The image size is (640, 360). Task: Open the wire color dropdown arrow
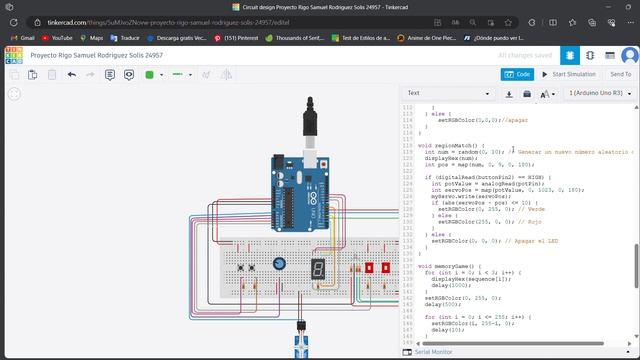point(161,75)
